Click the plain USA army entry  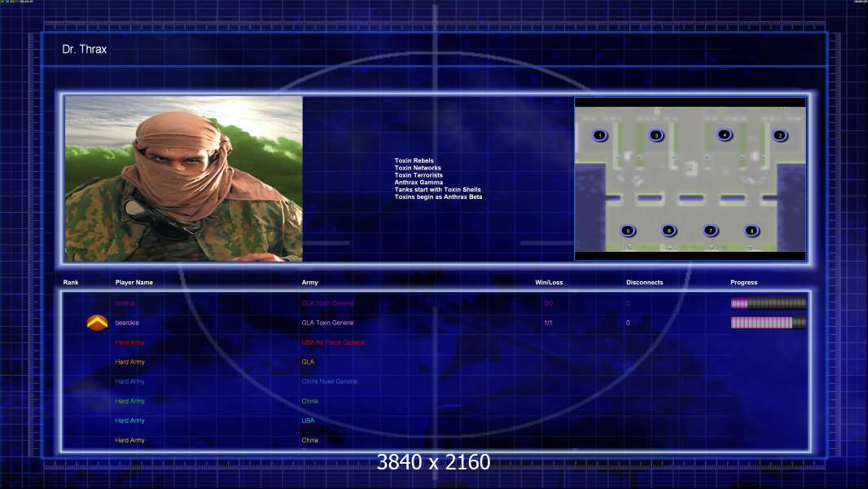(308, 421)
